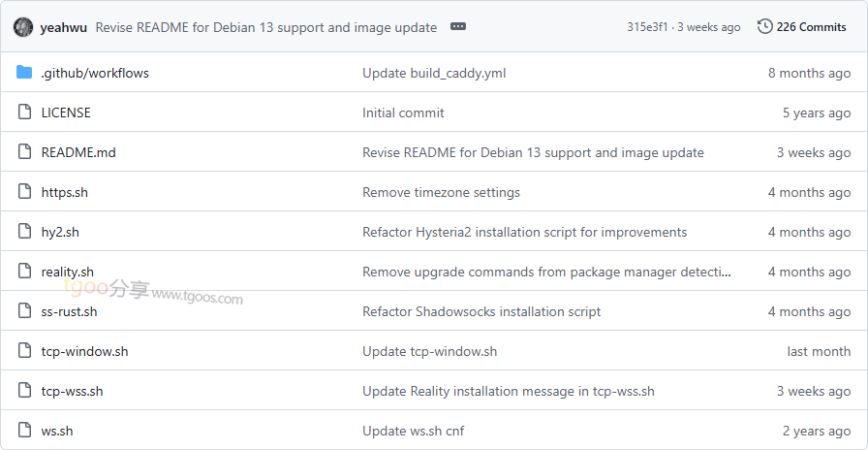View the 'Remove timezone settings' commit
This screenshot has height=450, width=868.
441,192
